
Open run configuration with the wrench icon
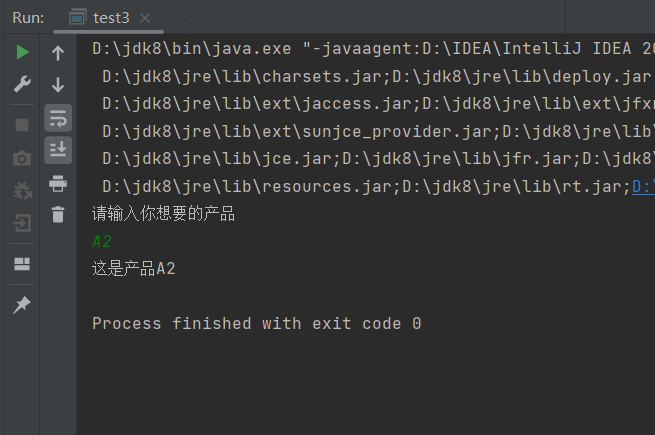click(x=22, y=86)
